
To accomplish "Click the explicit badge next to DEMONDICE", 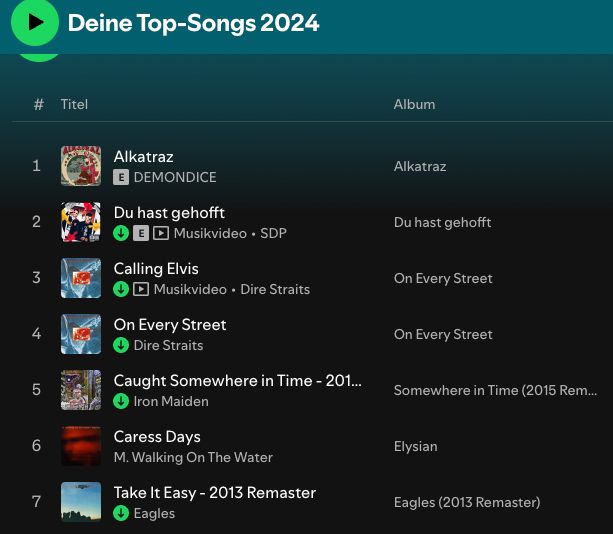I will point(121,177).
